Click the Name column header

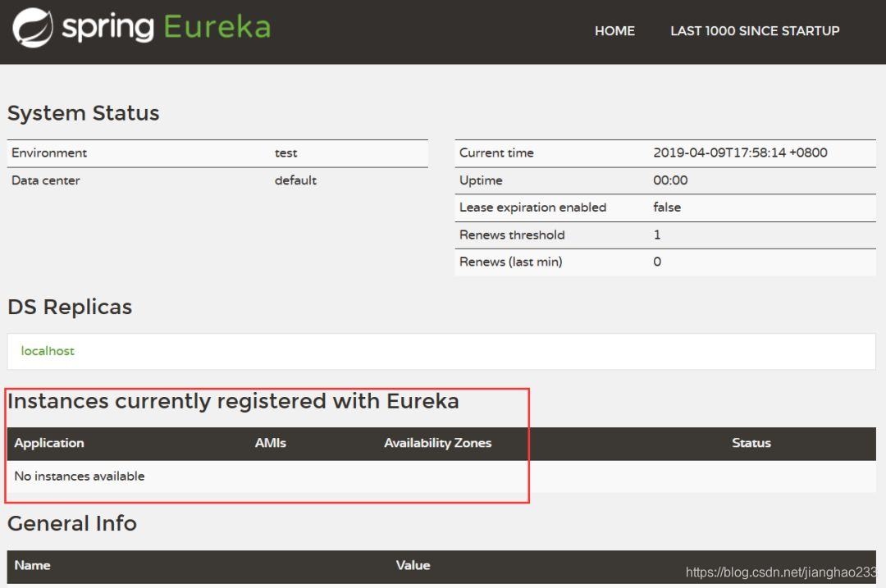32,565
